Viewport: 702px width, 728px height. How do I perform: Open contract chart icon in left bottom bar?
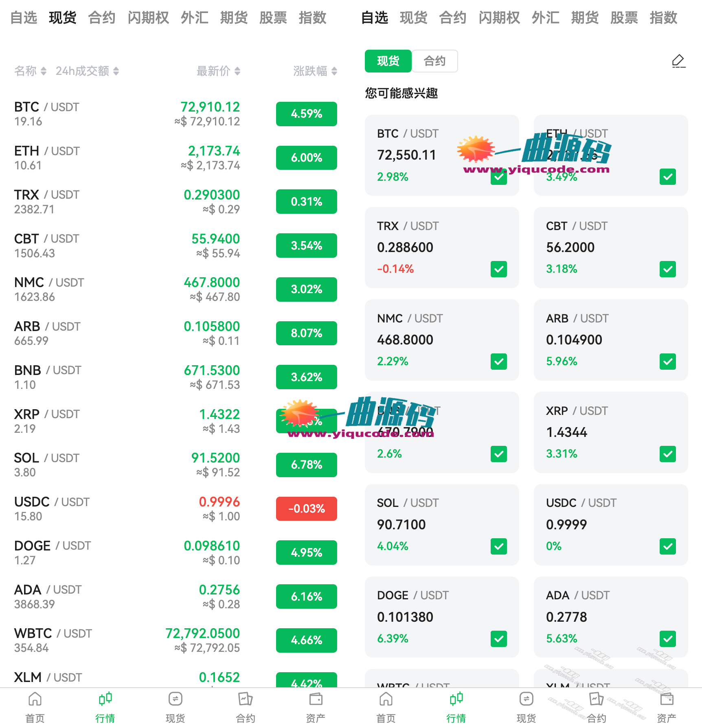(x=246, y=699)
